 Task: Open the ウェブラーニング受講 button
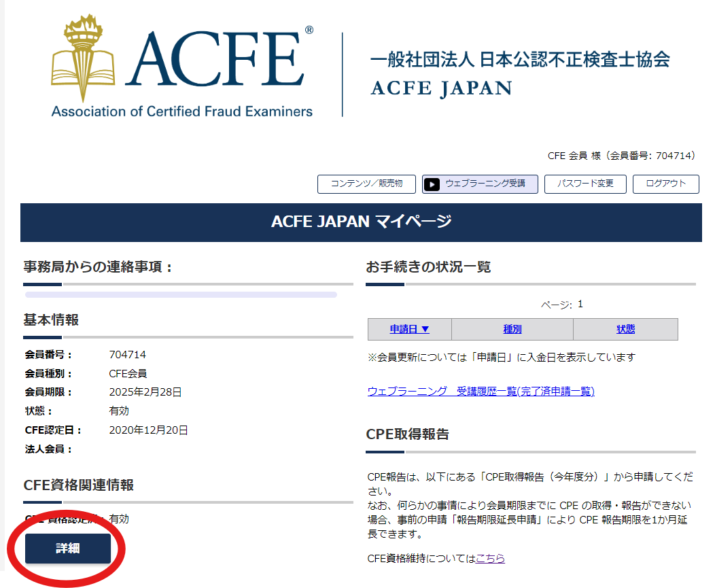[480, 184]
